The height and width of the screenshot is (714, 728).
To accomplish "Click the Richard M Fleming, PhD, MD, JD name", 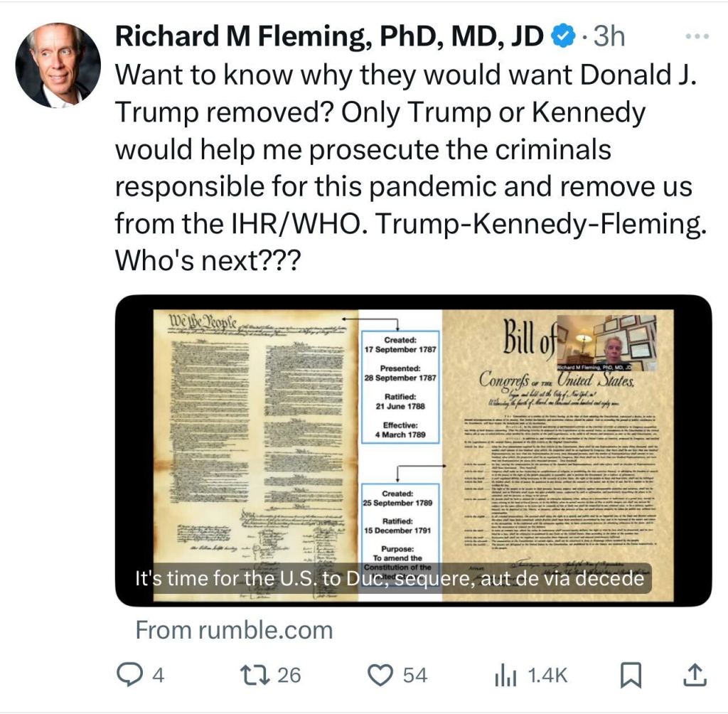I will click(x=329, y=36).
